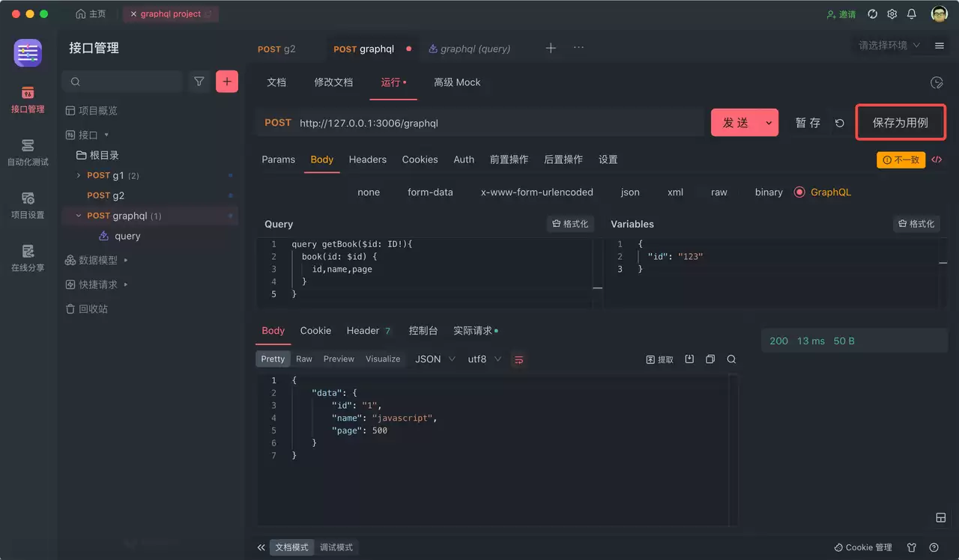Open the help question icon in footer
The width and height of the screenshot is (959, 560).
934,547
